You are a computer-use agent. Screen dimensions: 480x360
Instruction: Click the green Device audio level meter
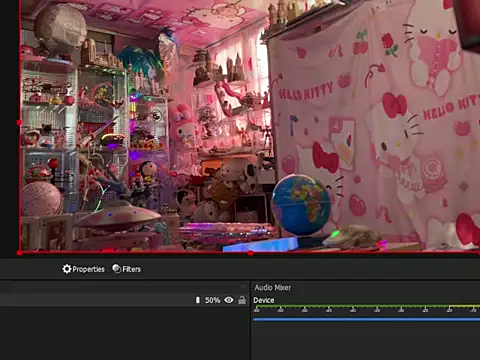click(x=366, y=306)
